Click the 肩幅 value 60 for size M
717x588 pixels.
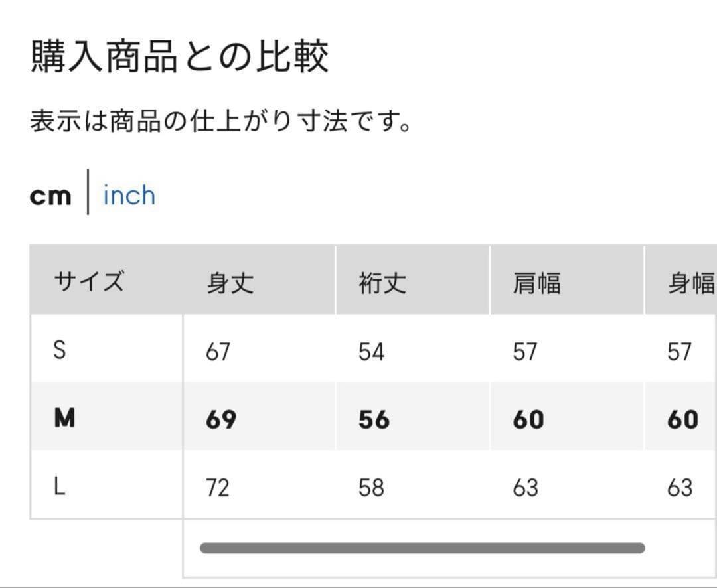point(528,420)
